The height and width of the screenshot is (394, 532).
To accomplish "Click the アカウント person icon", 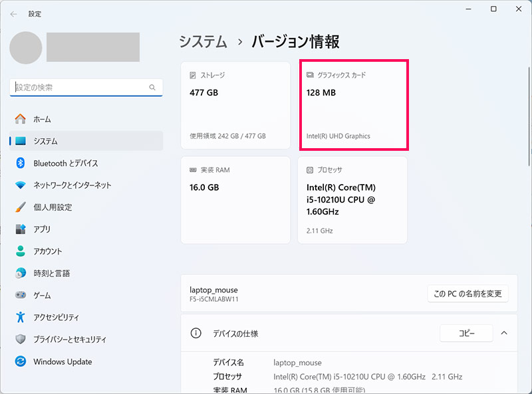I will point(21,251).
